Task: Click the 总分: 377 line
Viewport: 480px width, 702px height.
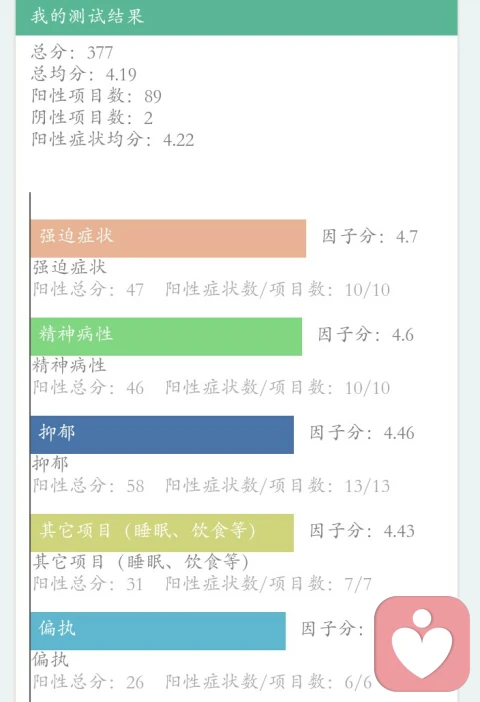Action: pos(72,52)
